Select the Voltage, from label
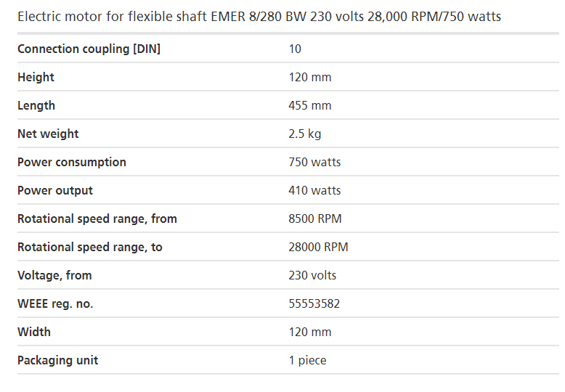Screen dimensions: 565x392 (x=54, y=276)
